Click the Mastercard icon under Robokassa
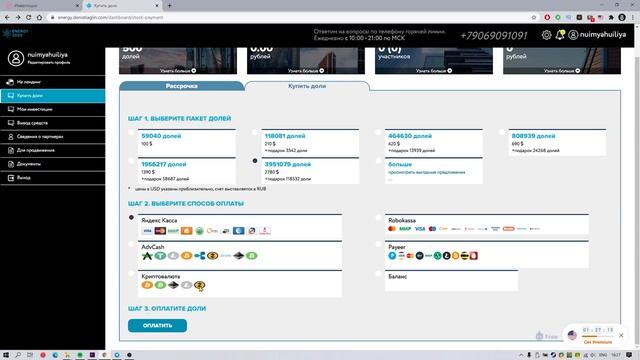Viewport: 640px width, 360px height. [x=392, y=229]
